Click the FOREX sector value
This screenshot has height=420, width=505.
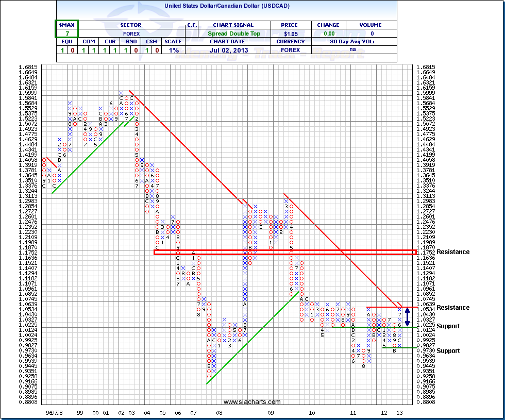(x=131, y=33)
